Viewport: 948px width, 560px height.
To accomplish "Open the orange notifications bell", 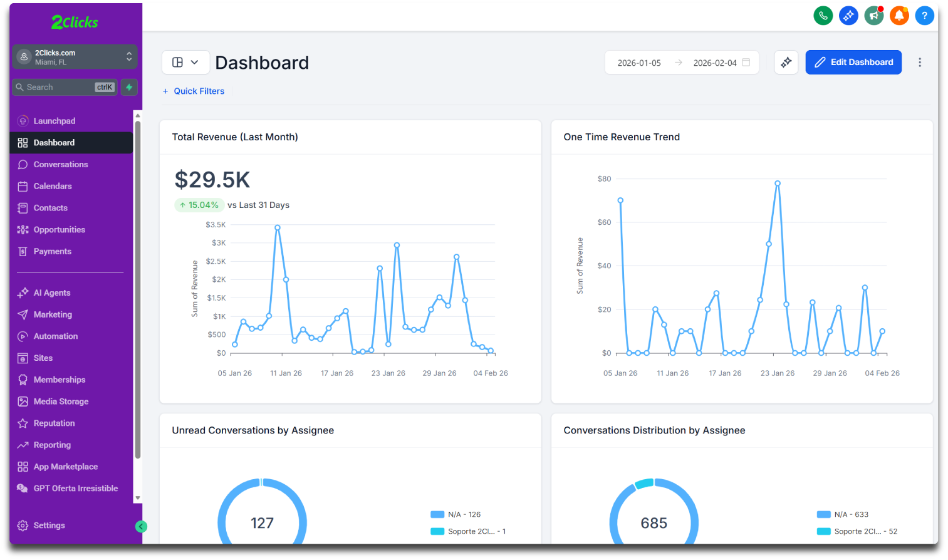I will [899, 16].
